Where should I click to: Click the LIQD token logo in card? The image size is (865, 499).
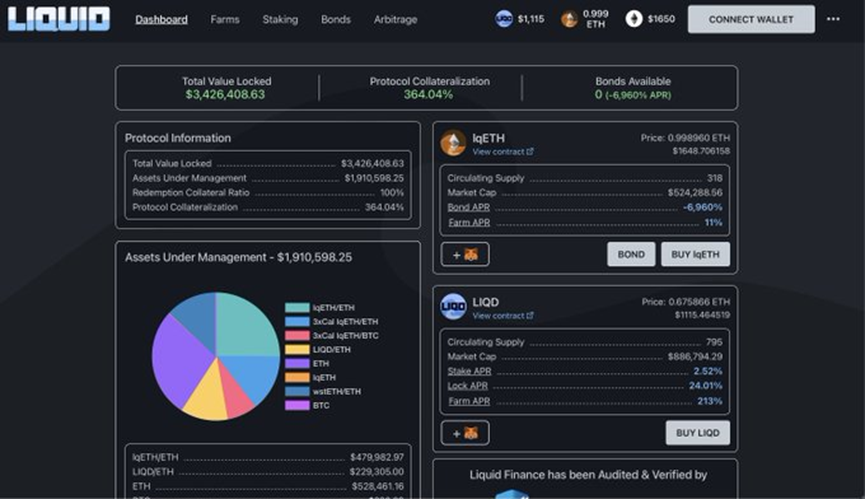tap(453, 307)
